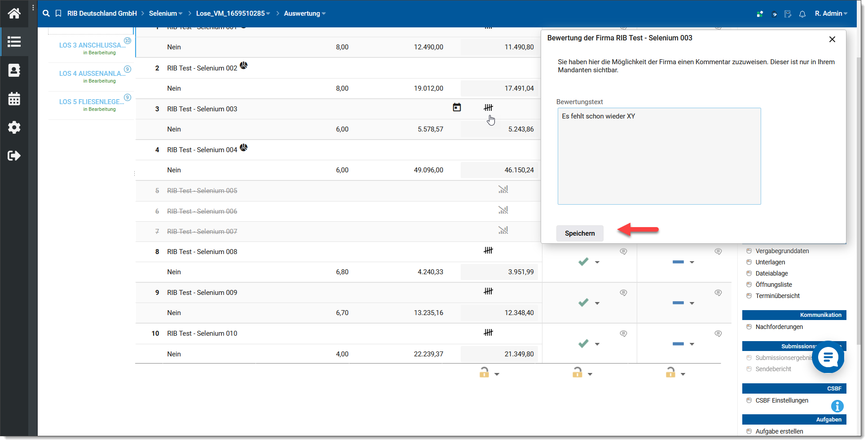Image resolution: width=868 pixels, height=443 pixels.
Task: Open the notifications bell icon
Action: tap(802, 14)
